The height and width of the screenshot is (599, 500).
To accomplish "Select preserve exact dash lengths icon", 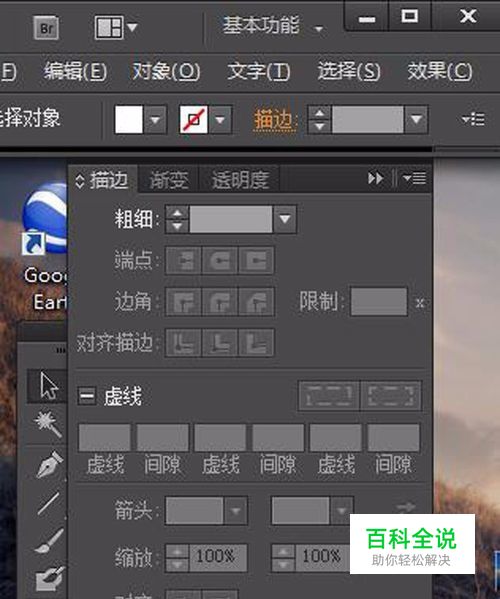I will point(329,396).
